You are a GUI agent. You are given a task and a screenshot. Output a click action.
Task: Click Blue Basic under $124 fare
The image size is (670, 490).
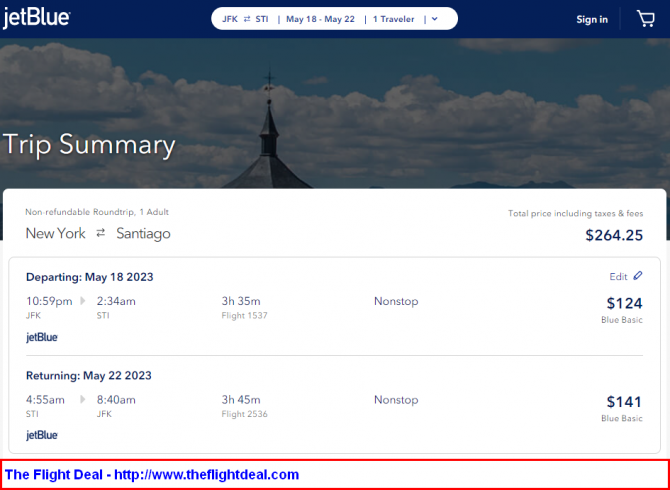pos(622,320)
